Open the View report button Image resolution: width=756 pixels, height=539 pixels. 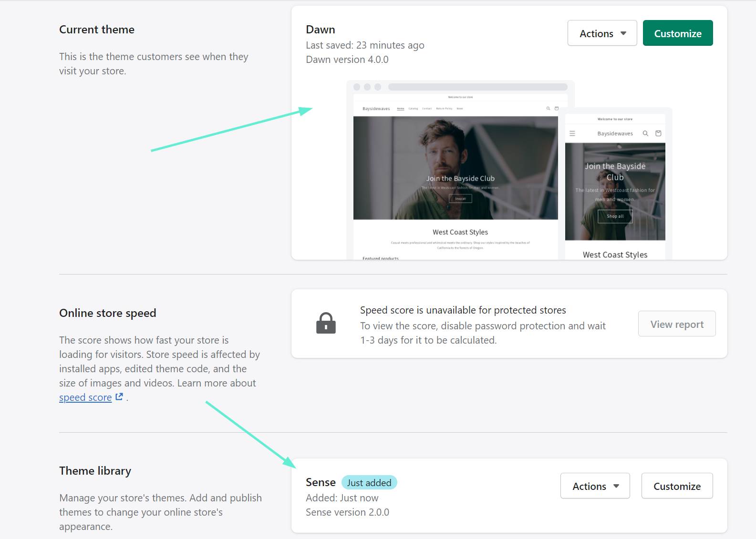point(676,324)
